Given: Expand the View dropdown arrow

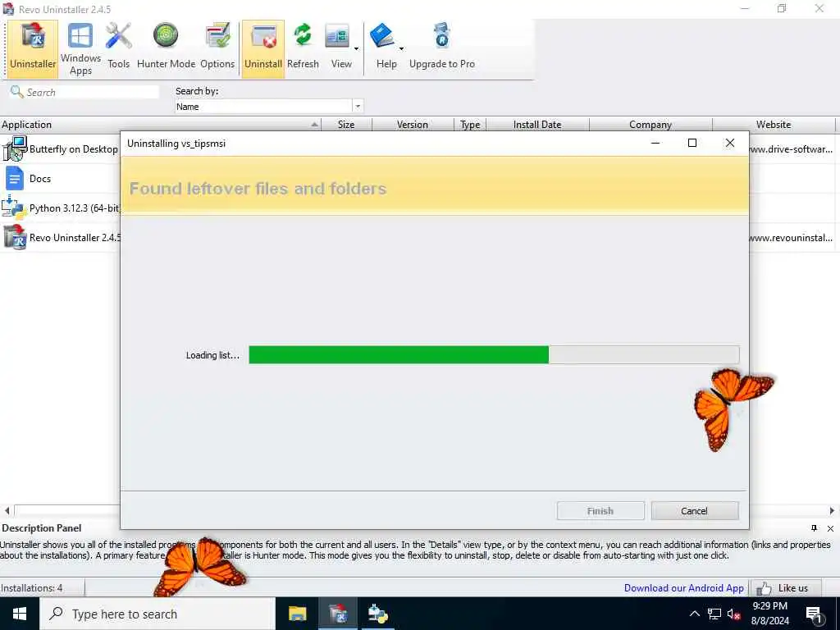Looking at the screenshot, I should click(356, 48).
